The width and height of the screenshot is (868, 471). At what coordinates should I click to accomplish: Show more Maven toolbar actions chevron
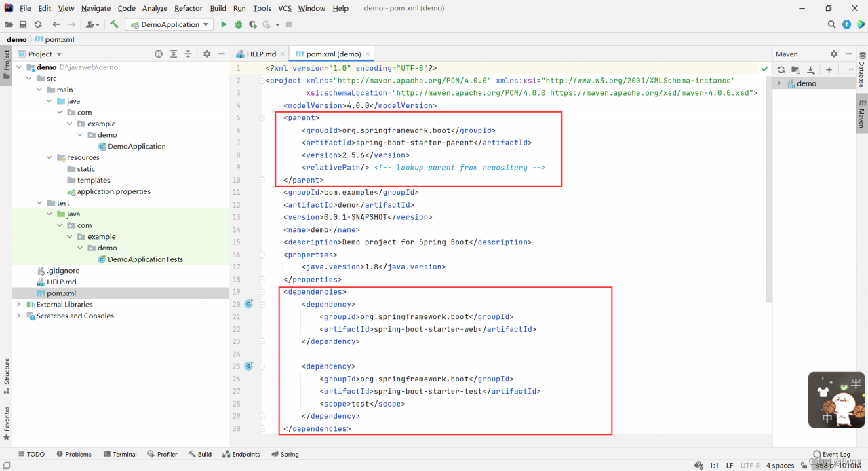[850, 69]
